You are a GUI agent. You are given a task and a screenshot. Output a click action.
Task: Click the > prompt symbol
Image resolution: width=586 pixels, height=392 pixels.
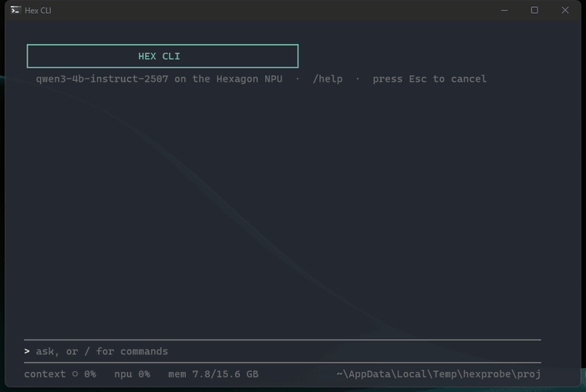coord(27,351)
